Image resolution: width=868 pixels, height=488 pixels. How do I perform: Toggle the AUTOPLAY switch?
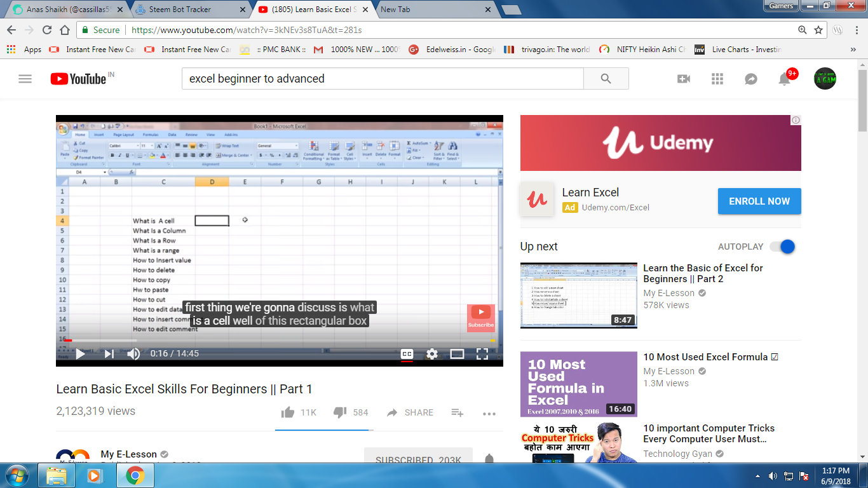[x=782, y=247]
